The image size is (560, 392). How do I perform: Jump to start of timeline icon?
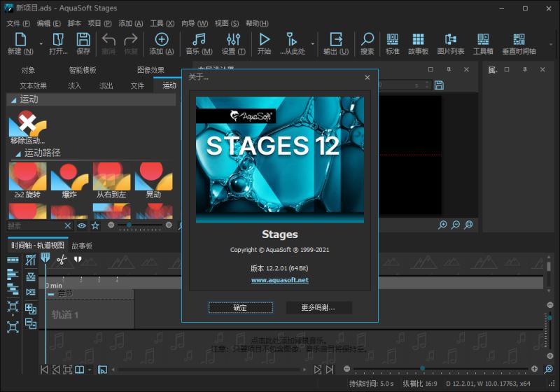click(44, 370)
